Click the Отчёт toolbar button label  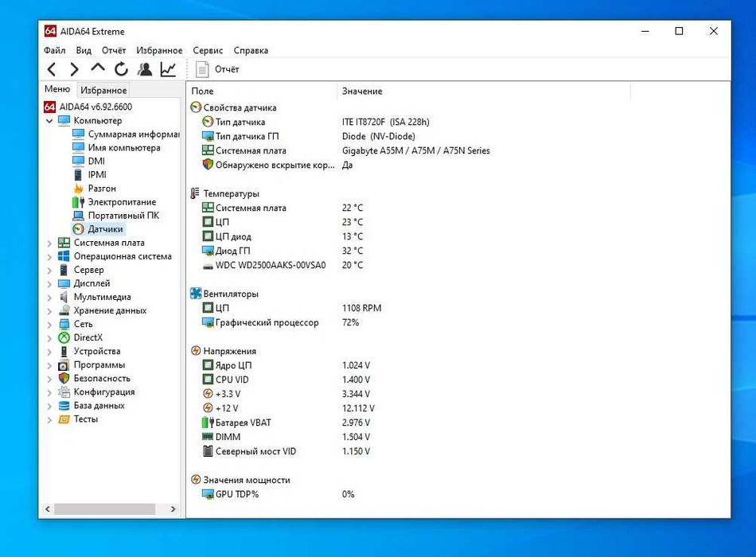[227, 69]
